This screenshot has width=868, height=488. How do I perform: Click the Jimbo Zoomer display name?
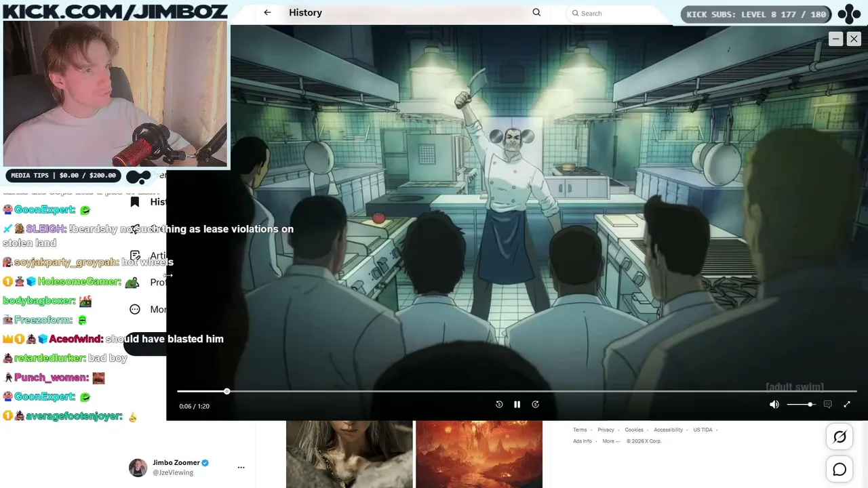(x=176, y=463)
